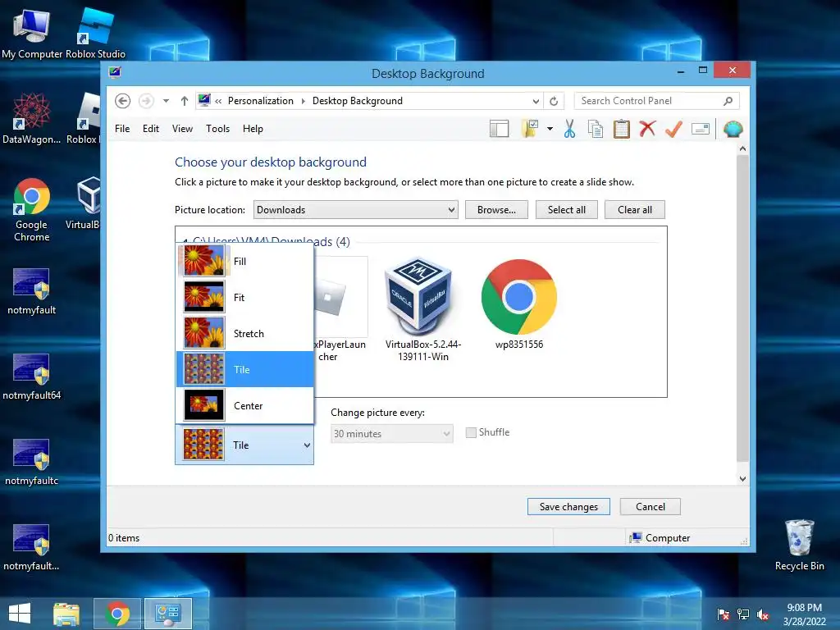
Task: Expand the address bar history dropdown
Action: [536, 101]
